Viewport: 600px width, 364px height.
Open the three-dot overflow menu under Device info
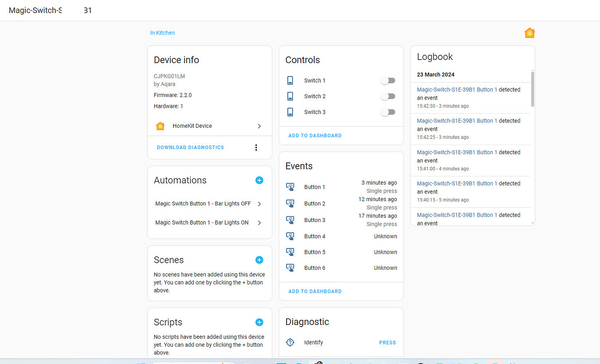(256, 147)
